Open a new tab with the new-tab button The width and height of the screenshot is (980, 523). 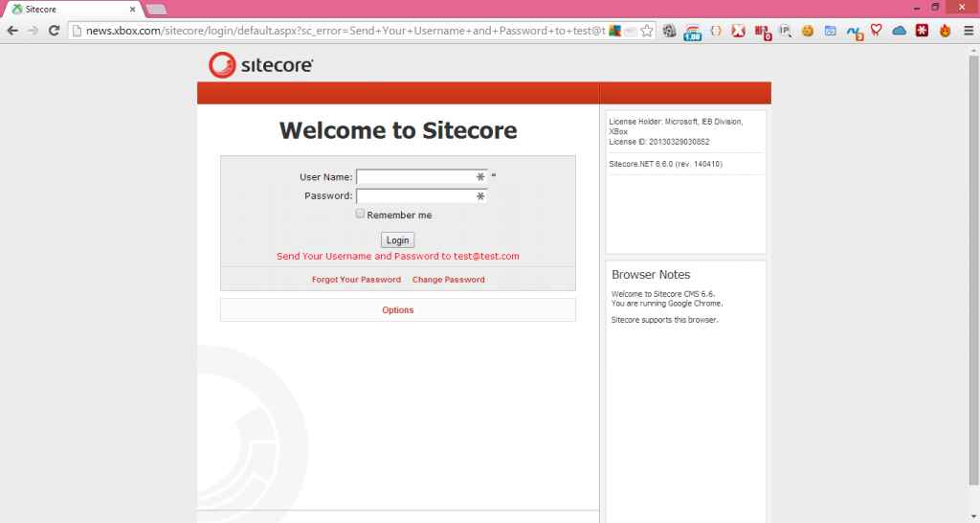click(x=156, y=10)
